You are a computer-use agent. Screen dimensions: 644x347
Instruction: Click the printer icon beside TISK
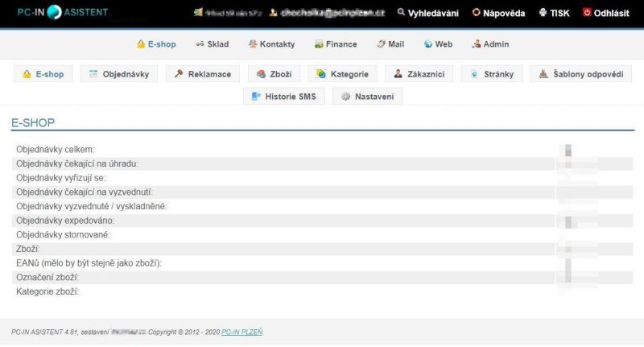[543, 13]
